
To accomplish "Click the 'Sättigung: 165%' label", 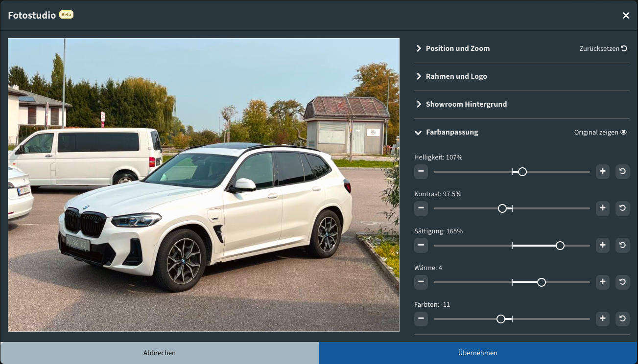I will (438, 231).
